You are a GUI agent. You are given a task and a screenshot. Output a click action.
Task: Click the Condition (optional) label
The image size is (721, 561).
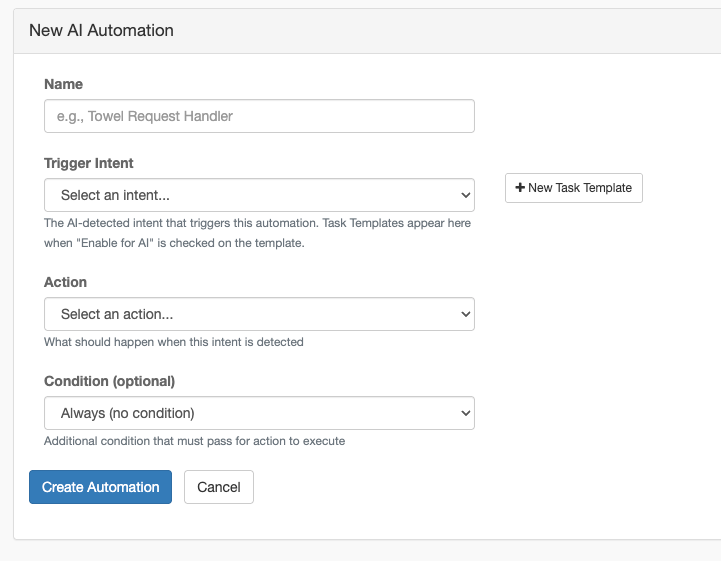[110, 381]
